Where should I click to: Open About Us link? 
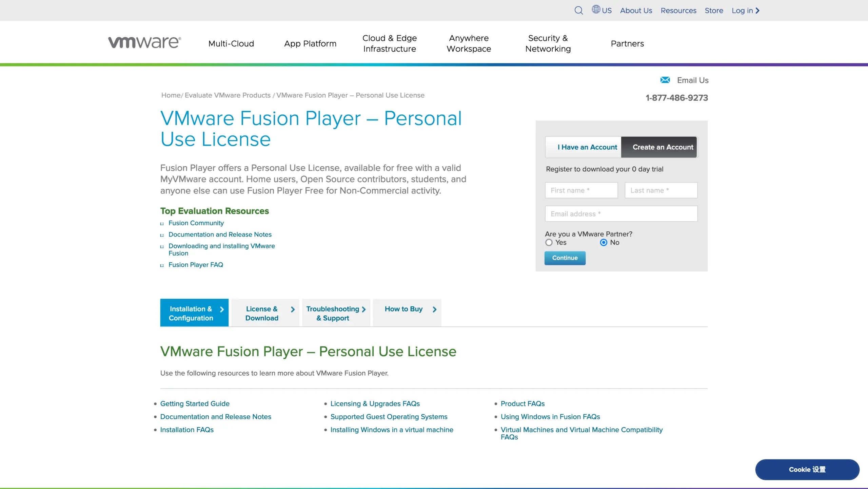pos(636,11)
